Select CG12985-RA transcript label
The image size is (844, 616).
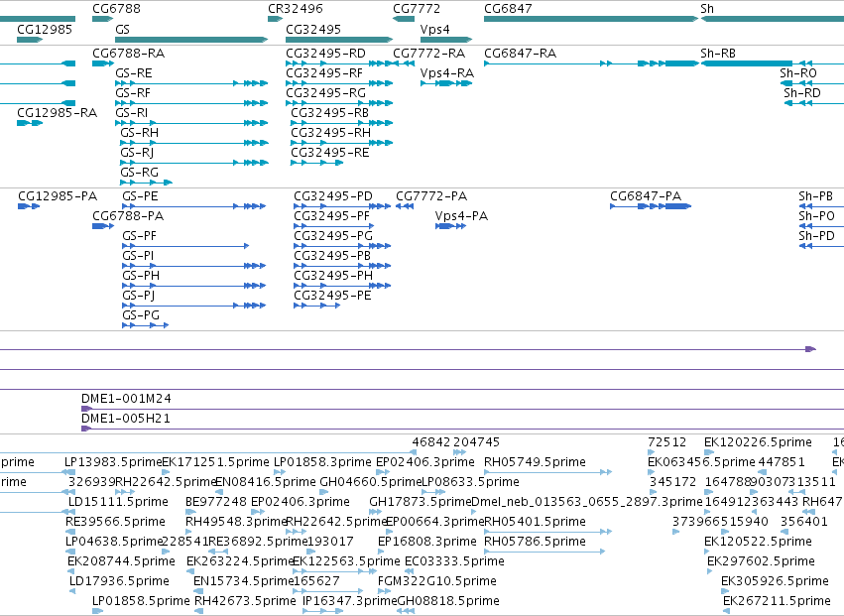[x=58, y=112]
